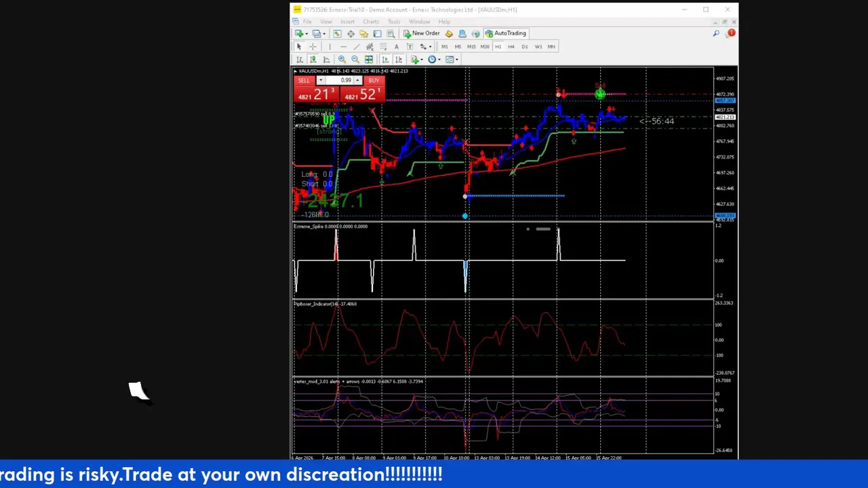Open the Insert menu

[347, 22]
